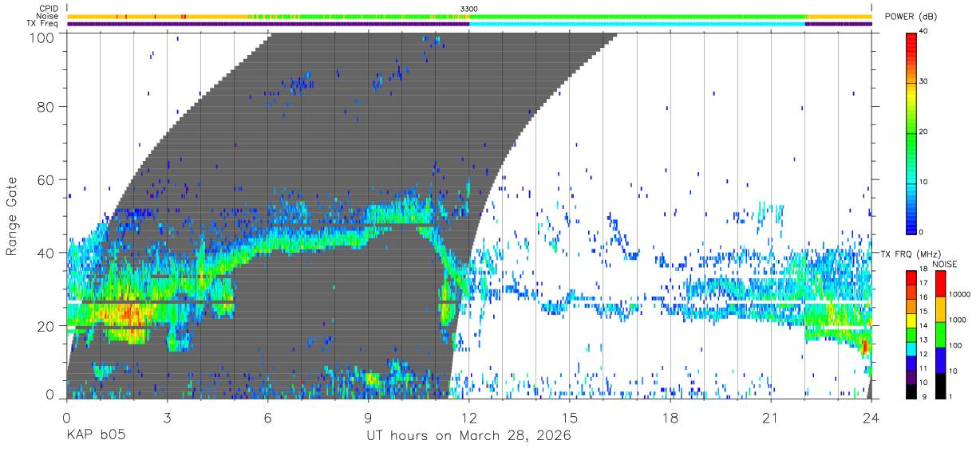Click the 100 tick on the Range Gate axis
The height and width of the screenshot is (452, 980).
42,37
